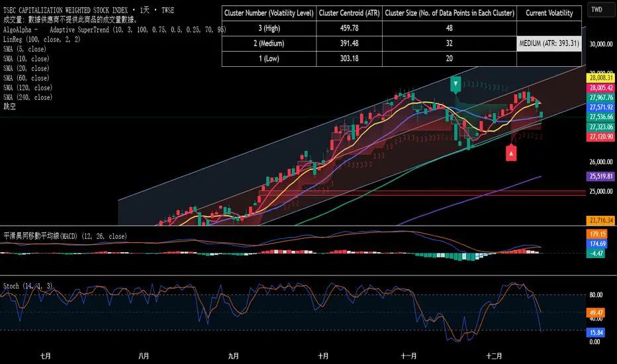Select the AlgoAlpha Adaptive SuperTrend legend
The width and height of the screenshot is (617, 364).
pos(113,30)
